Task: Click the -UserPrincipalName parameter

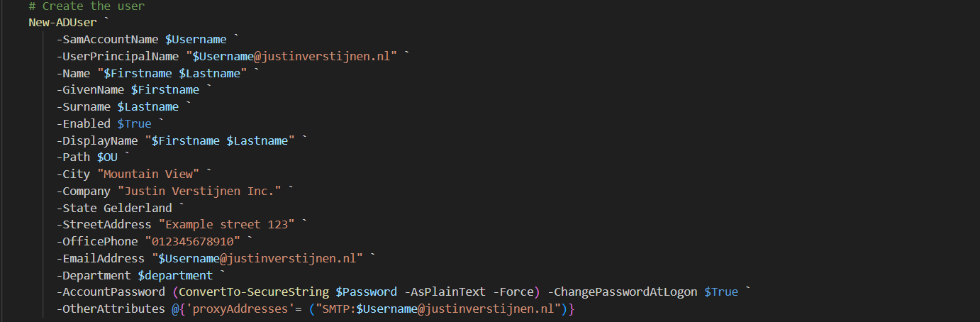Action: 118,56
